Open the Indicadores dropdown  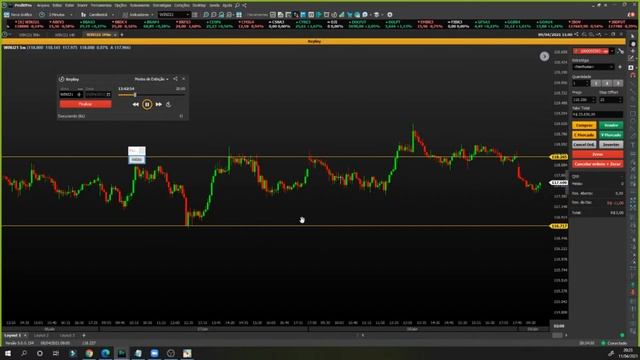tap(139, 15)
